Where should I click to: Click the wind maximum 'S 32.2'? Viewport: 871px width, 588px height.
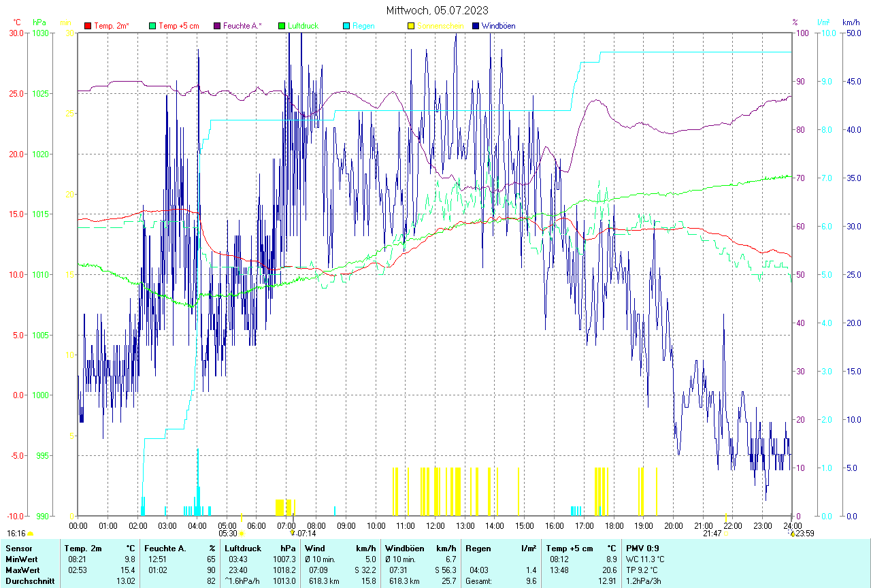tap(365, 570)
